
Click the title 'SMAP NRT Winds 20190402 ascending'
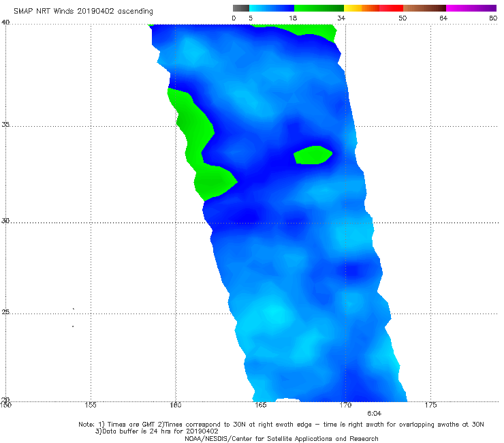point(83,11)
